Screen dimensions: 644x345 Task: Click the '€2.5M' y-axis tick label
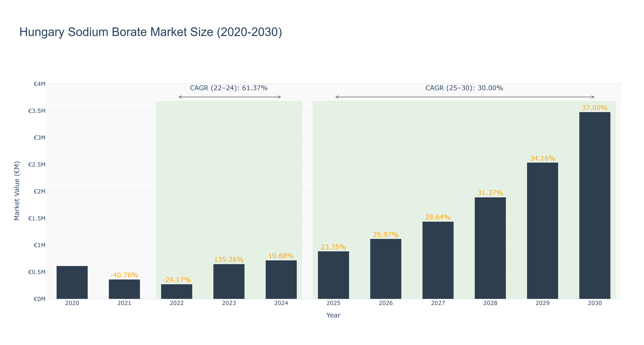(37, 164)
